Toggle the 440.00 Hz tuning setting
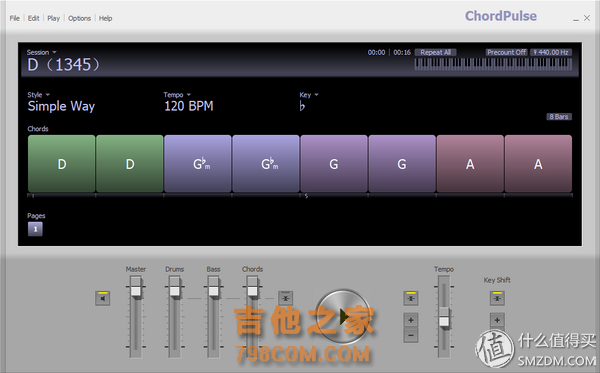The image size is (600, 373). [x=551, y=52]
